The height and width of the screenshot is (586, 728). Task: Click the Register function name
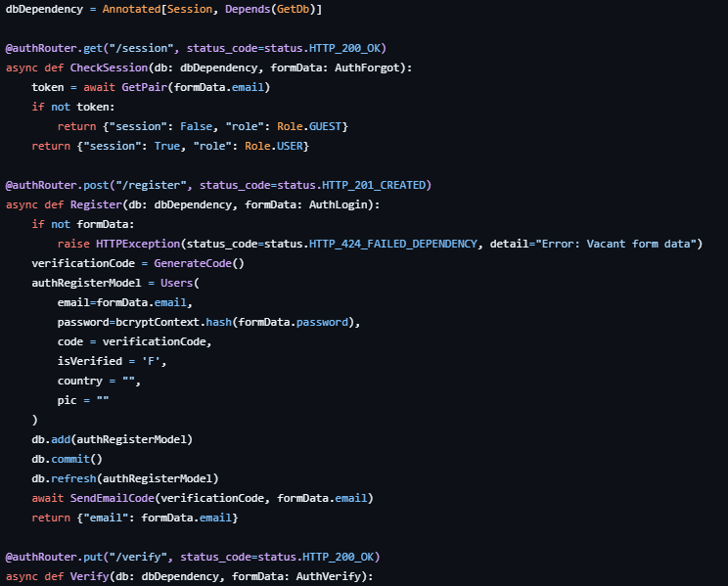coord(96,204)
